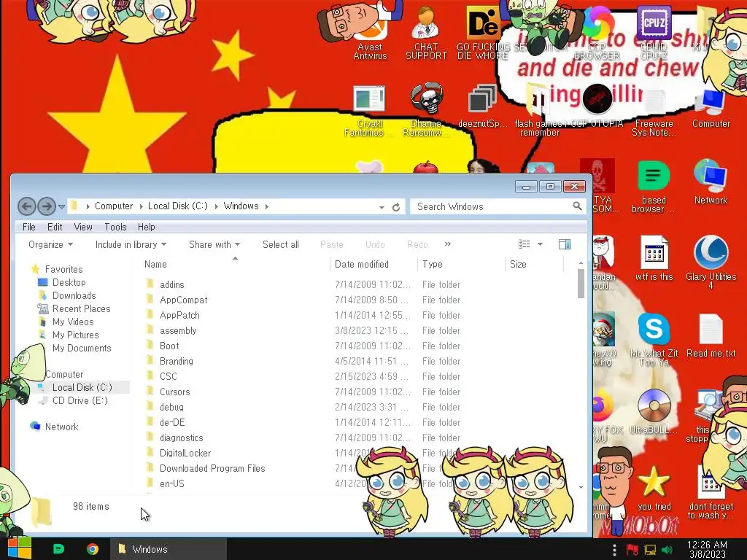Click the Windows Start button
The image size is (747, 560).
(x=20, y=548)
